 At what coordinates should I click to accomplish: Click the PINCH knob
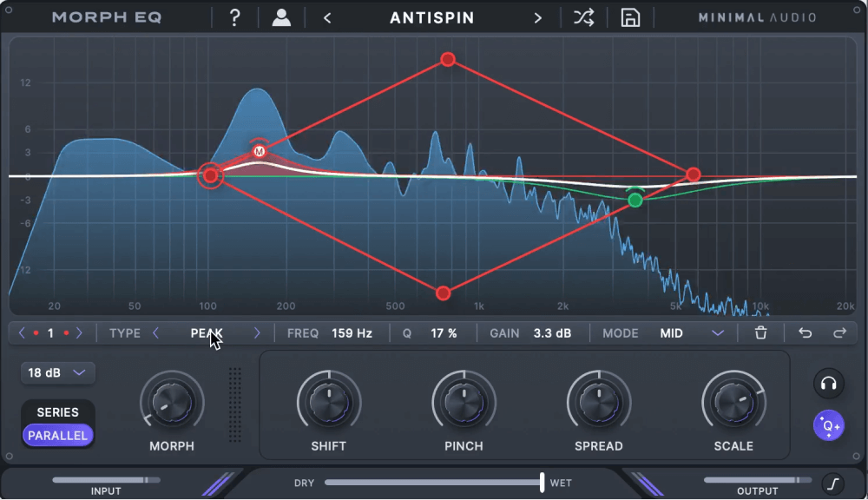coord(464,403)
